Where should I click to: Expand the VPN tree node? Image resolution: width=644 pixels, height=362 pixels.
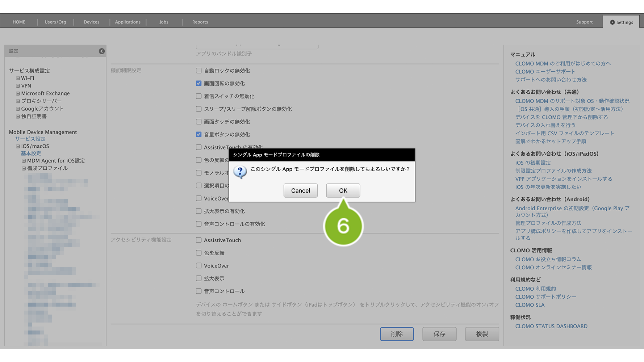click(x=18, y=86)
